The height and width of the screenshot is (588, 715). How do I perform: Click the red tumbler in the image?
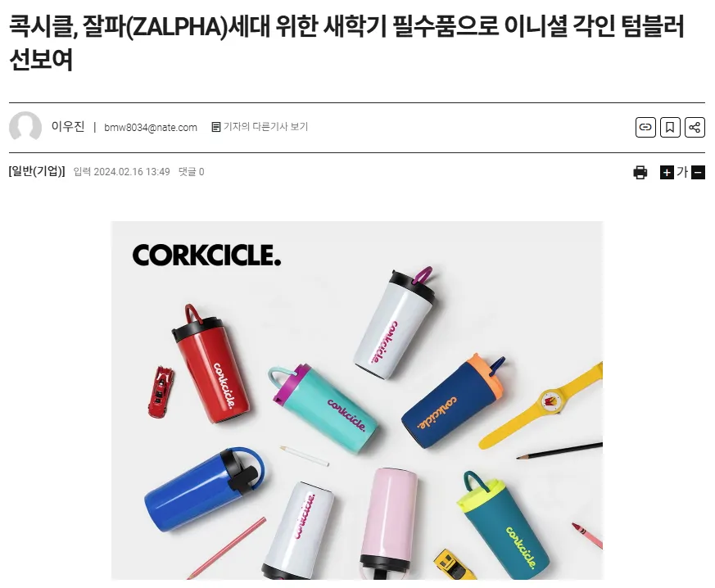pos(210,364)
